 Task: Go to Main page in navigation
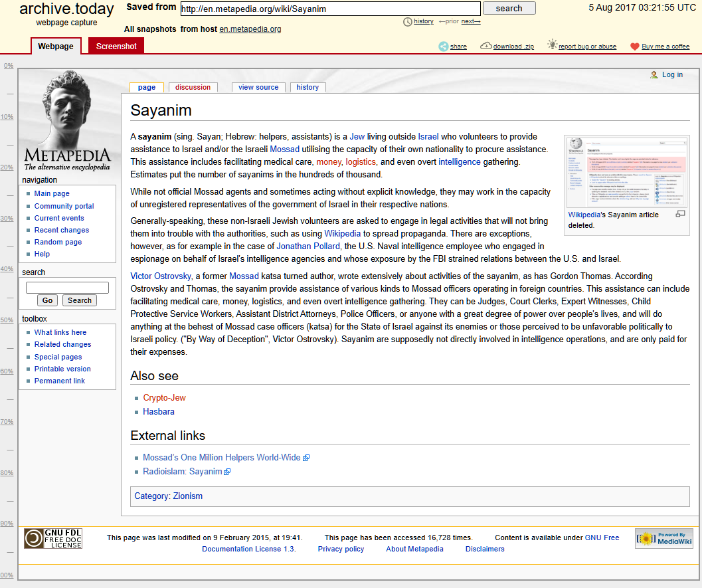(x=52, y=193)
